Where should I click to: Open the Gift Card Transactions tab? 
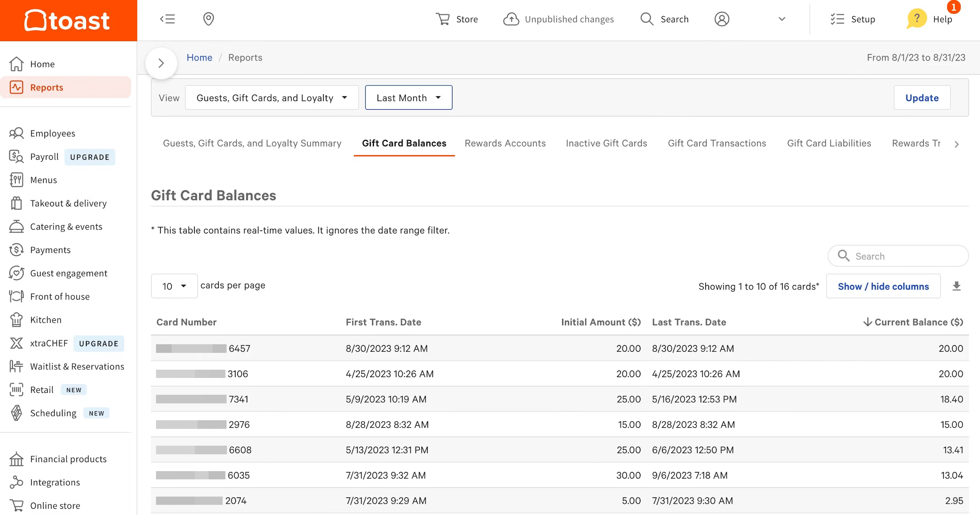(x=717, y=143)
